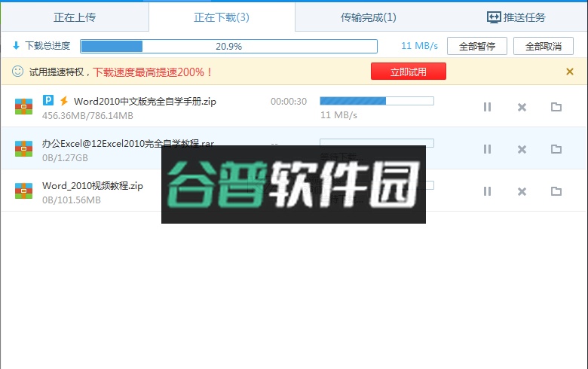Click the 下载速度最高提速200% red text
The width and height of the screenshot is (588, 369).
[152, 72]
